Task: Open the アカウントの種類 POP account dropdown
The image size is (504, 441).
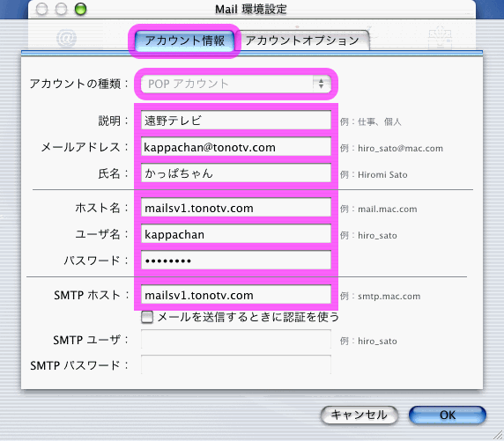Action: tap(236, 85)
